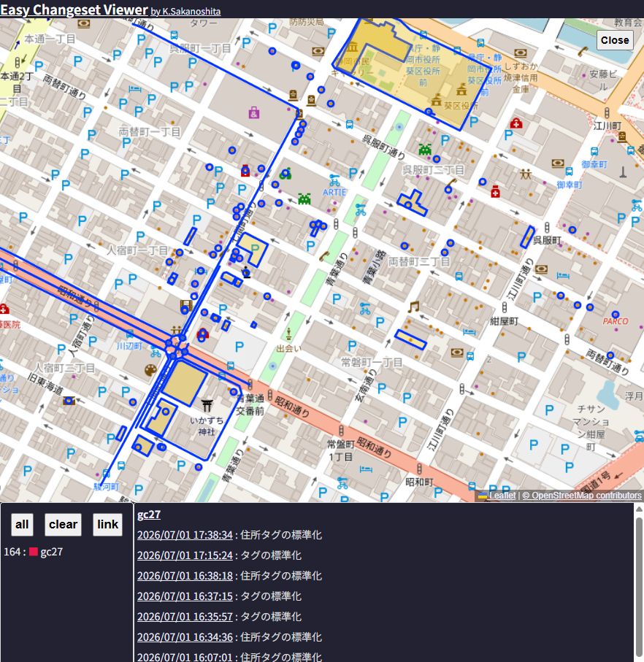Open the Easy Changeset Viewer title link
Image resolution: width=644 pixels, height=662 pixels.
74,9
